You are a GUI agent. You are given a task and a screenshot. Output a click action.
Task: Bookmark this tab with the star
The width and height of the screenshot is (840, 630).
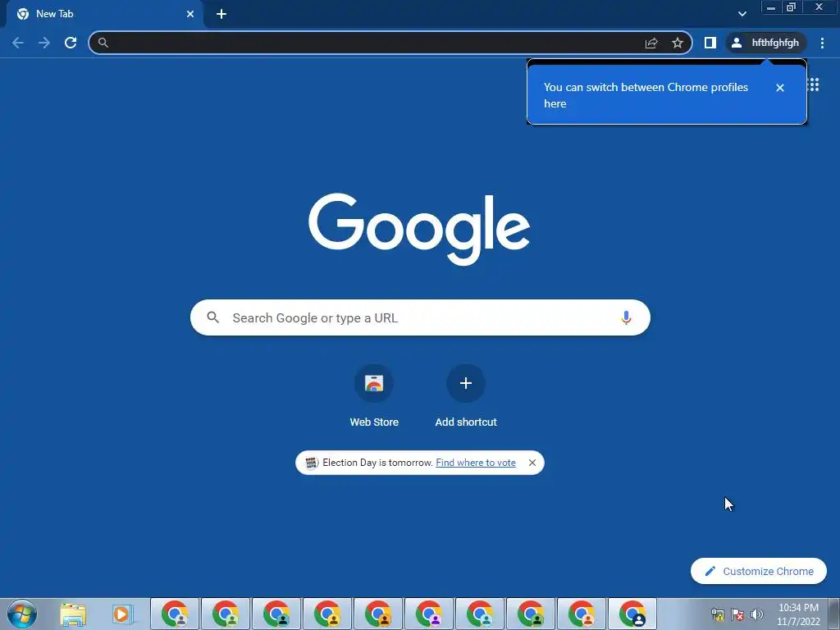[677, 43]
